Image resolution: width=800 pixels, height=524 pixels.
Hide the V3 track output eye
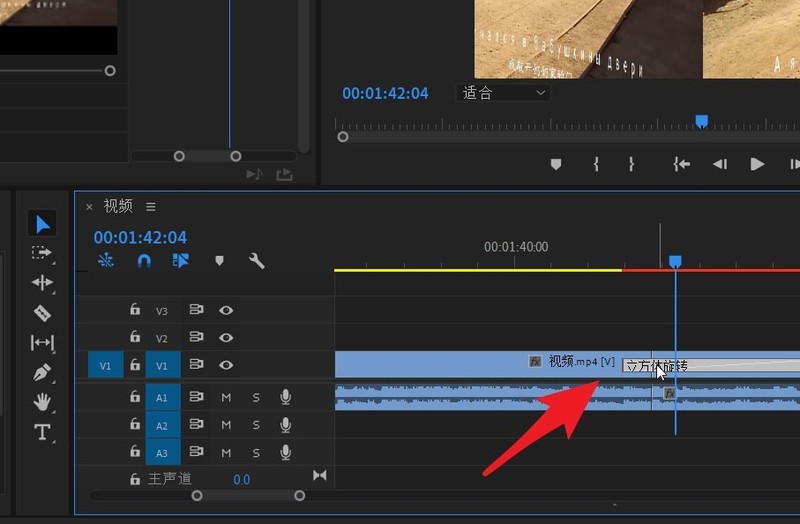point(226,310)
